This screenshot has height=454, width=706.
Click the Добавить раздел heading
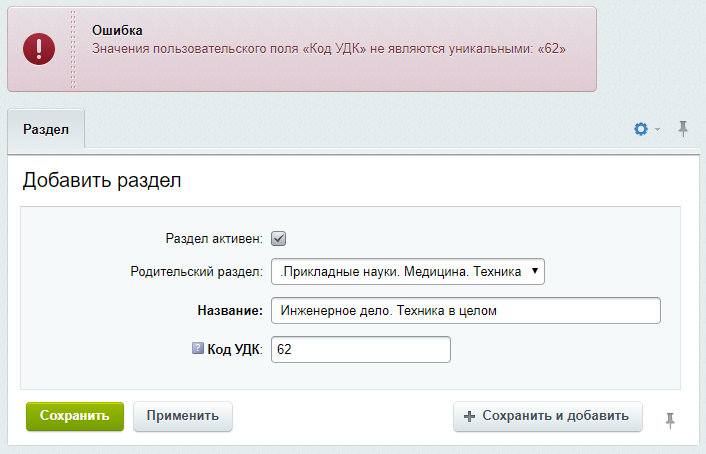(102, 181)
